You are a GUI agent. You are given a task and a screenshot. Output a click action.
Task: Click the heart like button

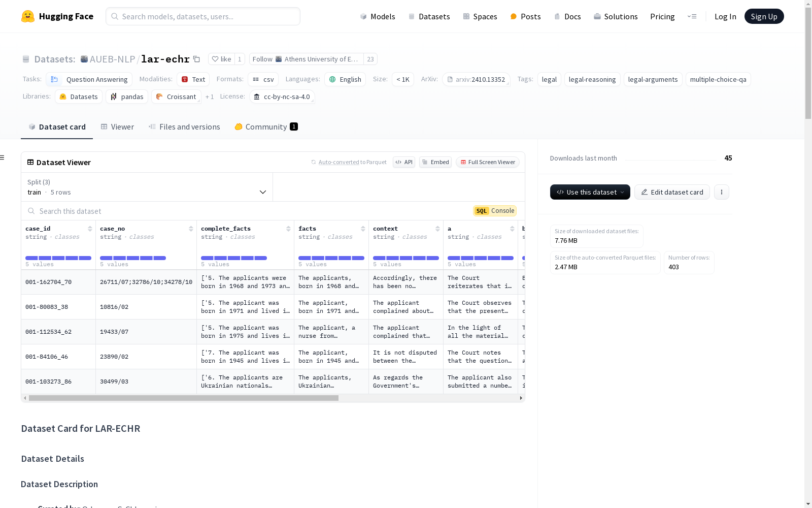221,59
